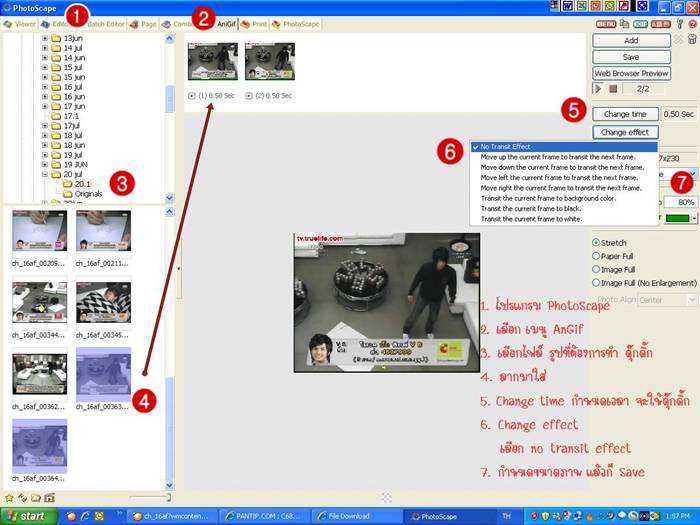The image size is (700, 525).
Task: Click the Add button
Action: [631, 41]
